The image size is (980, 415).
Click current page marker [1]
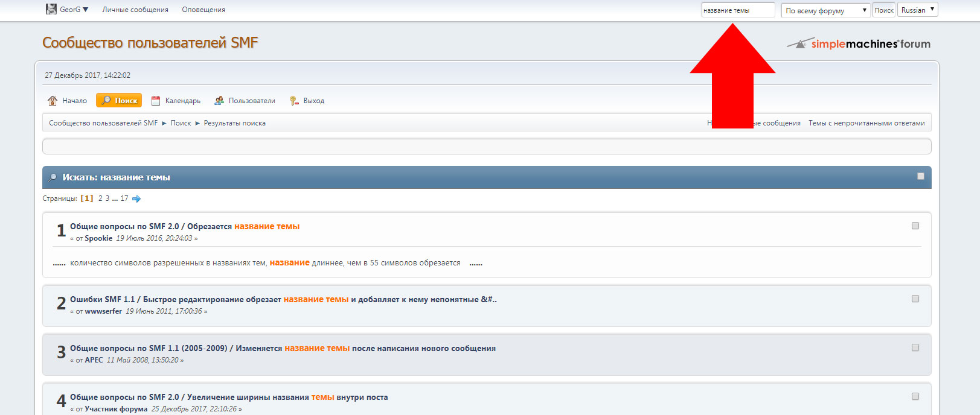pos(87,198)
